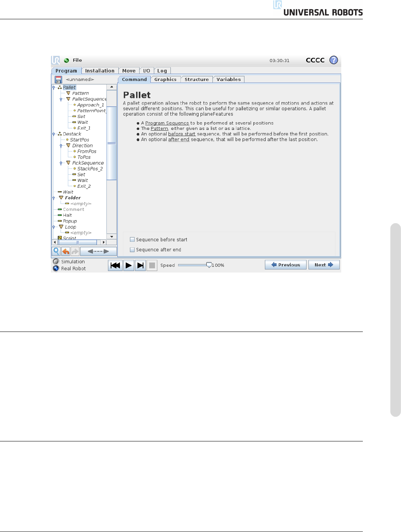Click the UR logo in the header bar
The image size is (401, 532).
tap(56, 60)
